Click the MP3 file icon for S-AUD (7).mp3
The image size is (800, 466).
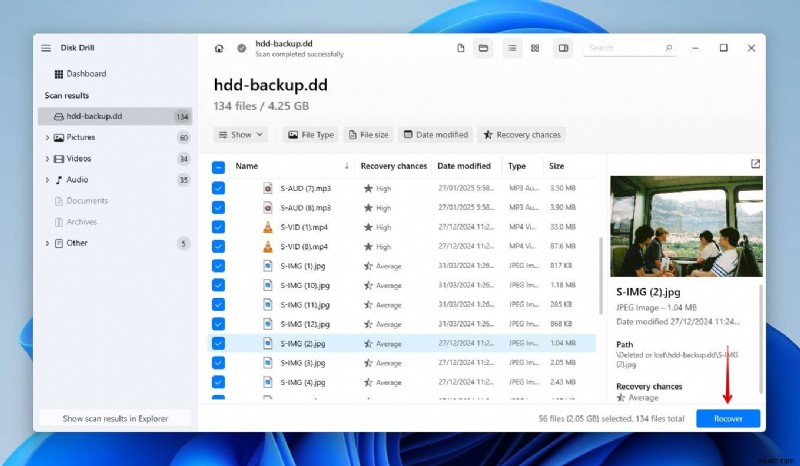click(x=267, y=188)
